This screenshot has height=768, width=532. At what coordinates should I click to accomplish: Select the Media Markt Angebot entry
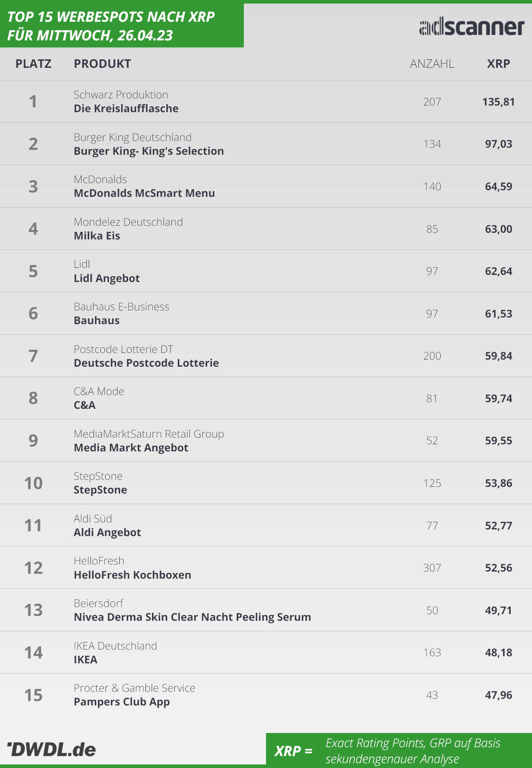(x=131, y=448)
